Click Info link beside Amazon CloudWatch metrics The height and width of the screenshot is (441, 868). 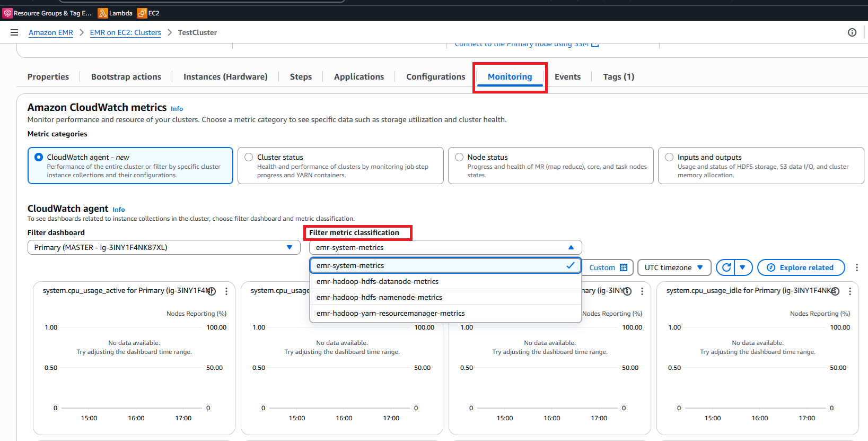[177, 109]
